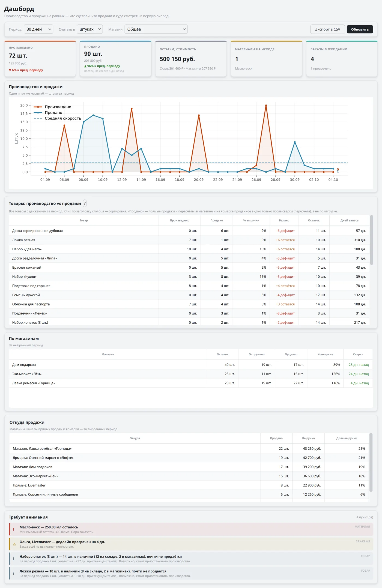Viewport: 382px width, 588px height.
Task: Select row Набор «Для него»
Action: point(189,249)
